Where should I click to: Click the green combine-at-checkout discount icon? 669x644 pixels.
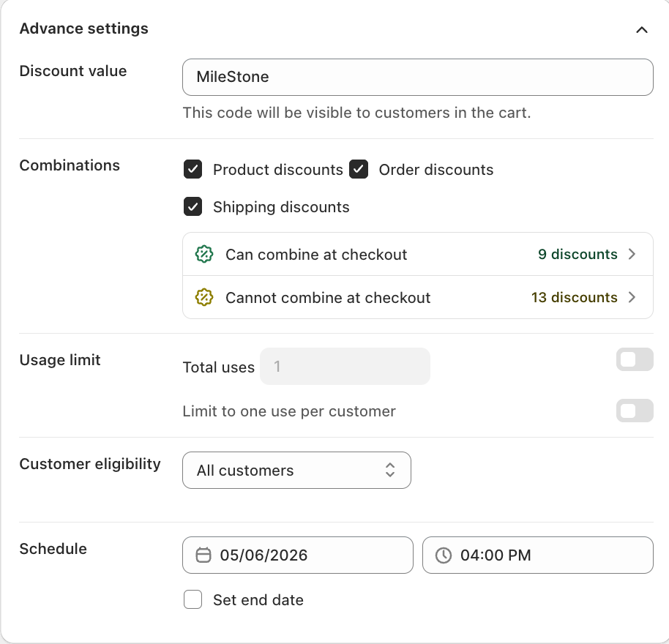[204, 254]
